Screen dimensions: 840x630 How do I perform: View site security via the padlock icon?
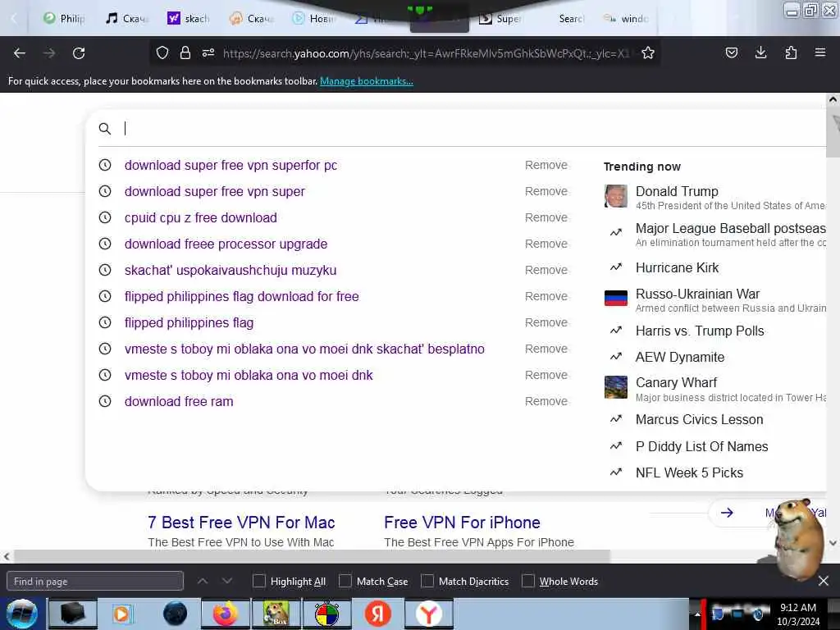tap(185, 52)
